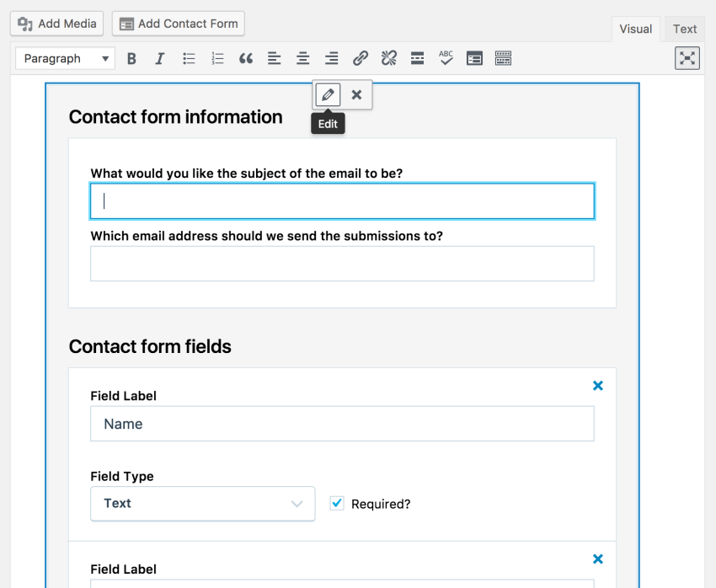The image size is (716, 588).
Task: Insert the Read More tag
Action: click(x=417, y=58)
